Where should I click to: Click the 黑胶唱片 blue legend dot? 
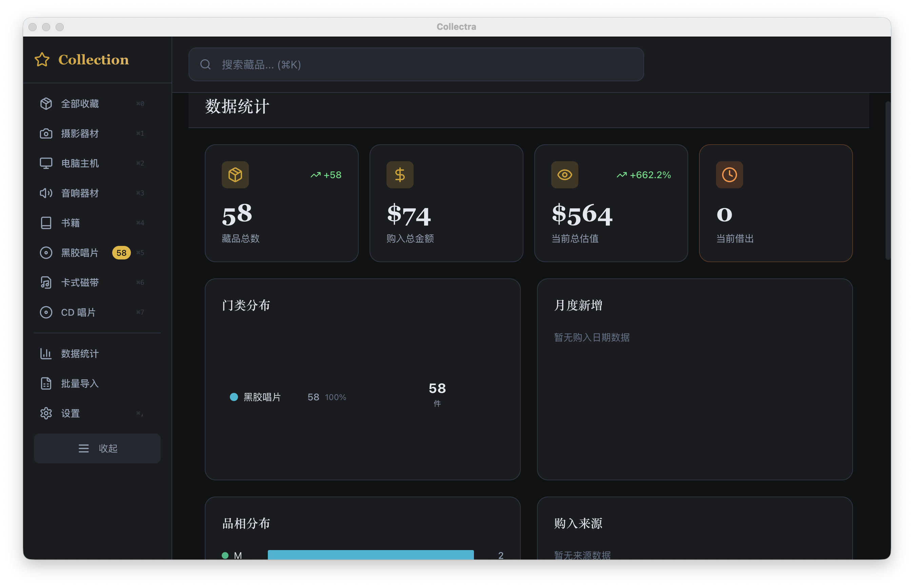234,397
